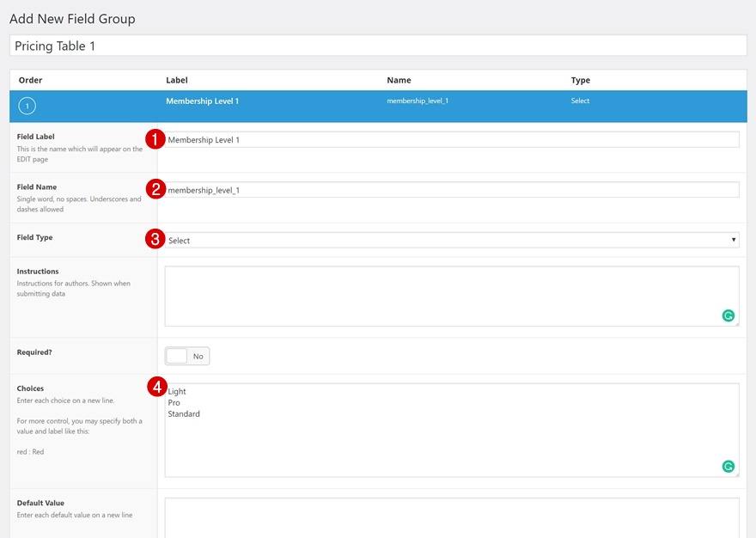
Task: Click red step marker number 2
Action: 155,190
